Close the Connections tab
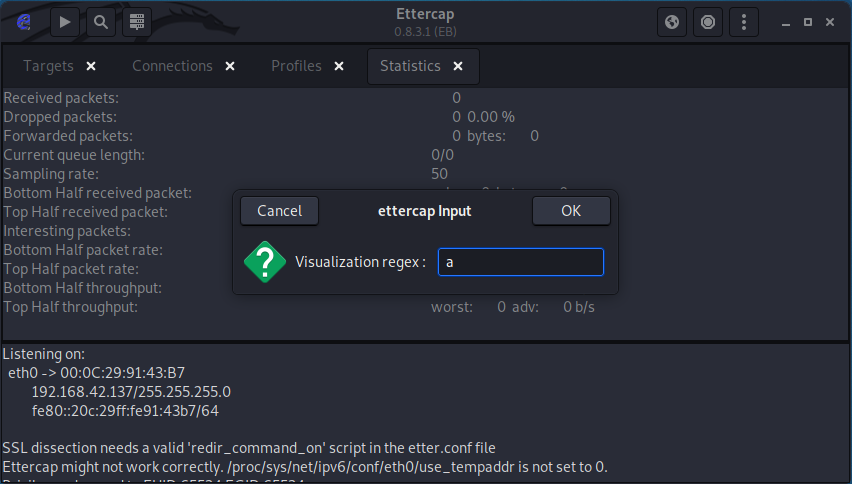Screen dimensions: 852x484 point(230,66)
